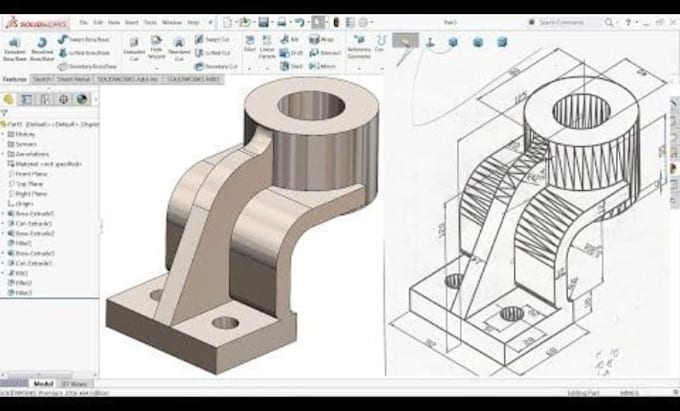The height and width of the screenshot is (411, 680).
Task: Activate the Fillet tool
Action: click(x=250, y=44)
